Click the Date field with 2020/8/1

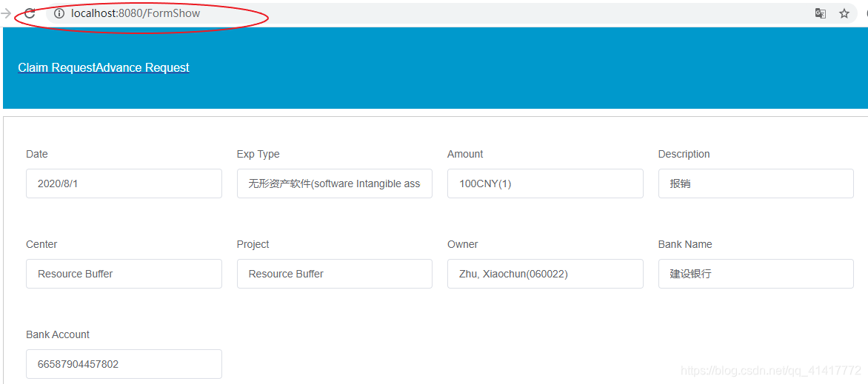pyautogui.click(x=124, y=183)
